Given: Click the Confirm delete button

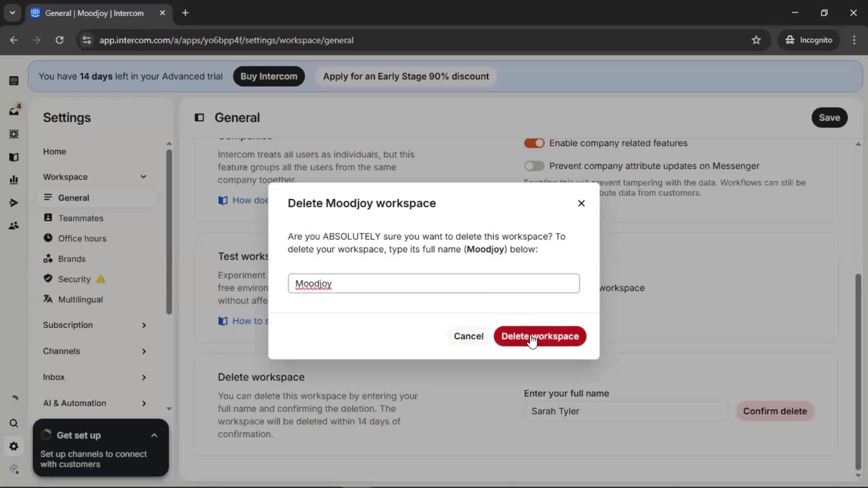Looking at the screenshot, I should pos(775,411).
